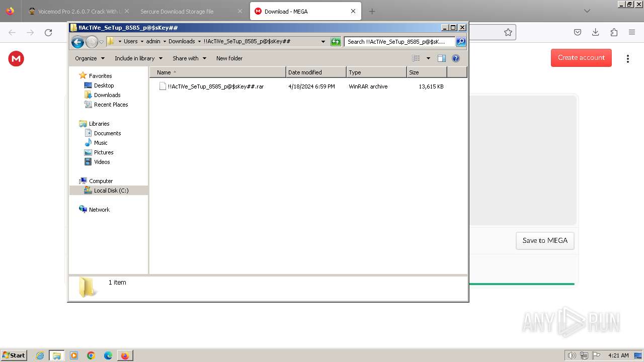The image size is (644, 362).
Task: Click volume icon in system tray
Action: (572, 355)
